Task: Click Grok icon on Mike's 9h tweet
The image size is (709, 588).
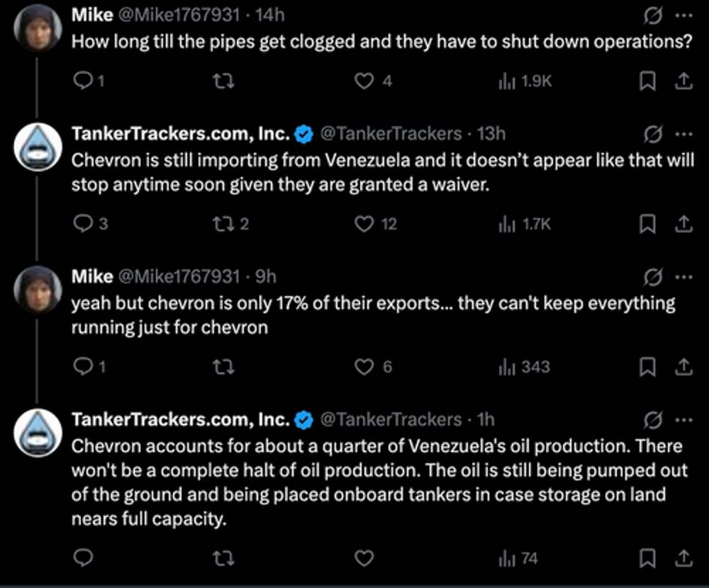Action: pyautogui.click(x=652, y=276)
